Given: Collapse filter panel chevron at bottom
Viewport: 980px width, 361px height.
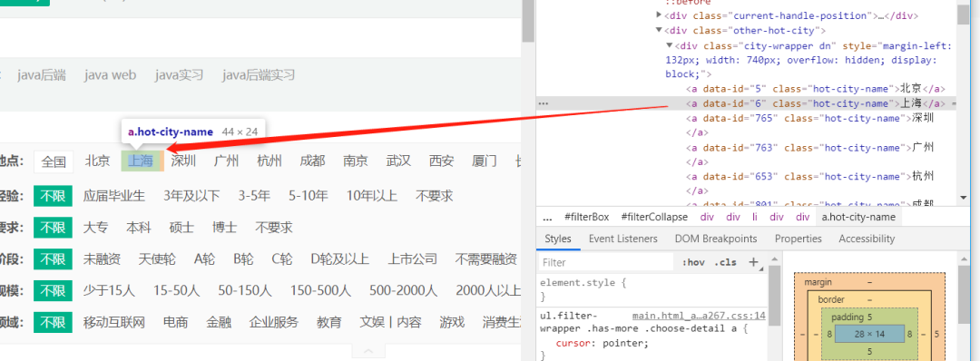Looking at the screenshot, I should (368, 352).
